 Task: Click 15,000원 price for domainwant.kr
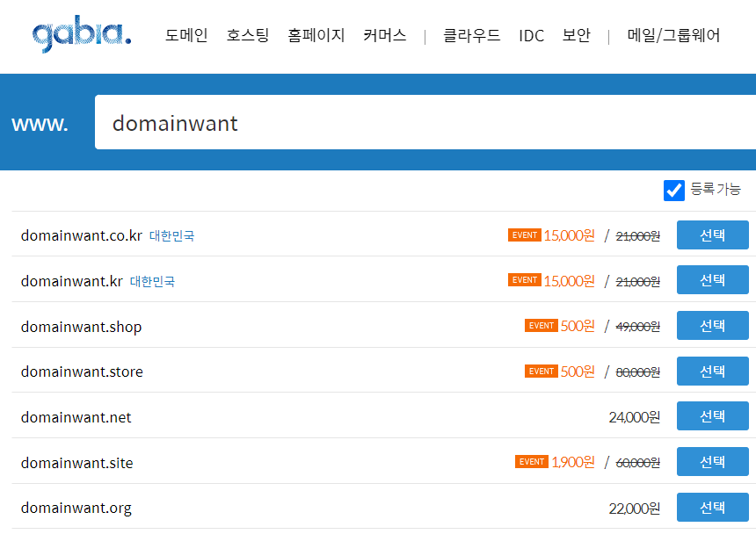point(570,281)
